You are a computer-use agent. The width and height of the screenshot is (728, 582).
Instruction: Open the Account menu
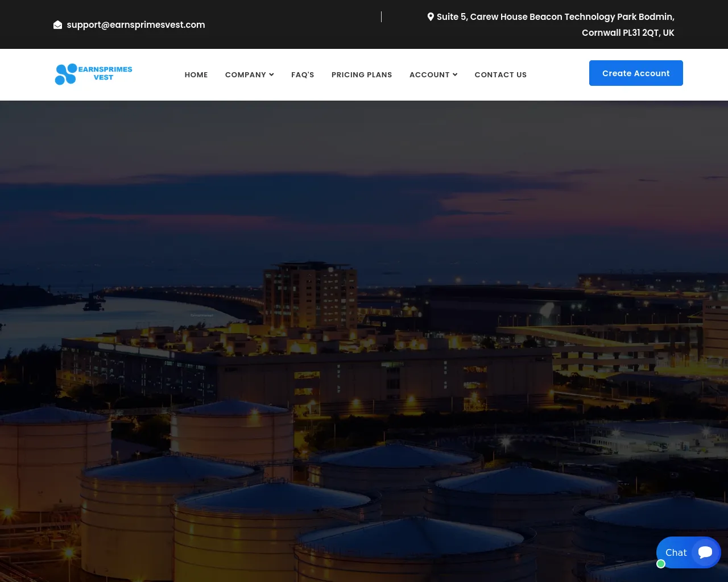coord(433,74)
